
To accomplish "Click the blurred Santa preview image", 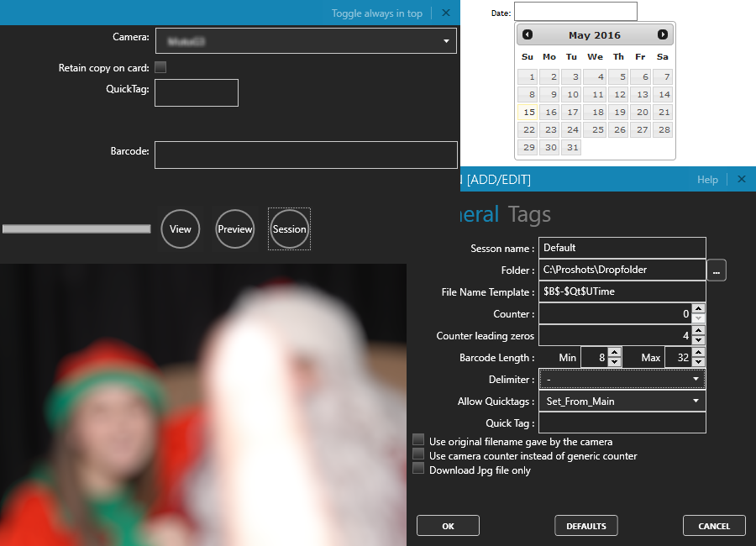I will (x=203, y=405).
